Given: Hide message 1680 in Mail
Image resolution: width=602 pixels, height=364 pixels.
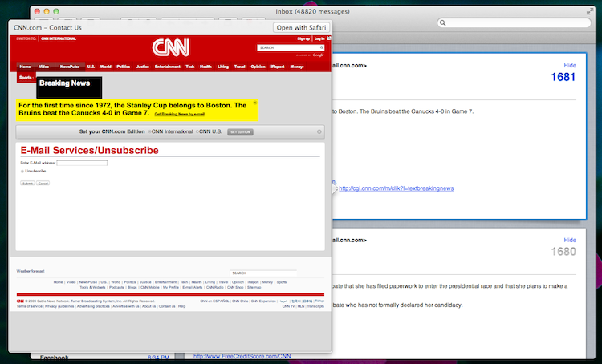Looking at the screenshot, I should tap(570, 240).
